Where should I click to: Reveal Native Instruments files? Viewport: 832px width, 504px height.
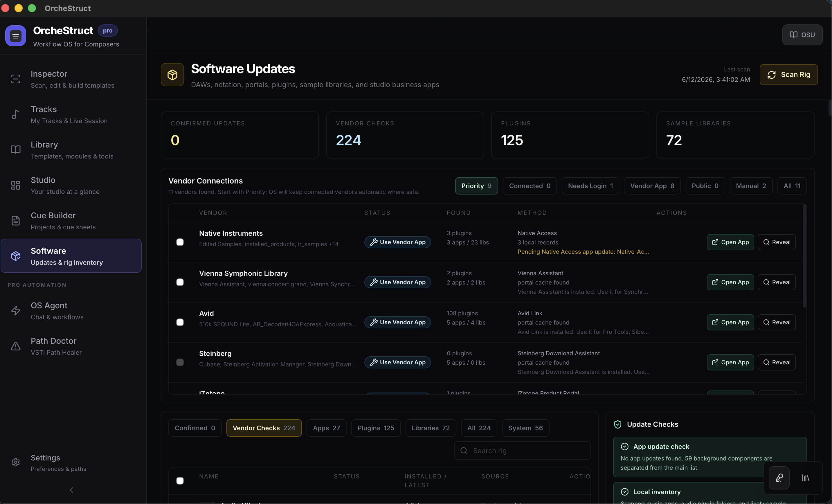(x=777, y=242)
